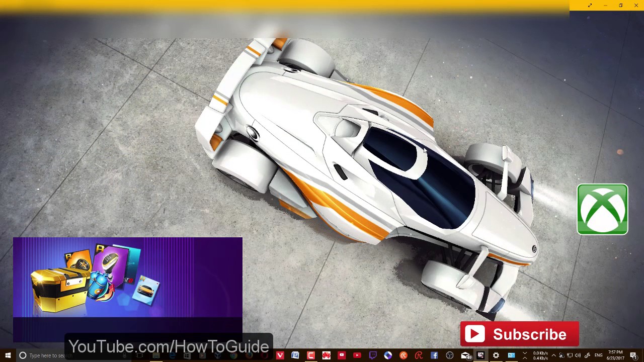Click the Cortana circle icon
The width and height of the screenshot is (644, 362).
(23, 355)
